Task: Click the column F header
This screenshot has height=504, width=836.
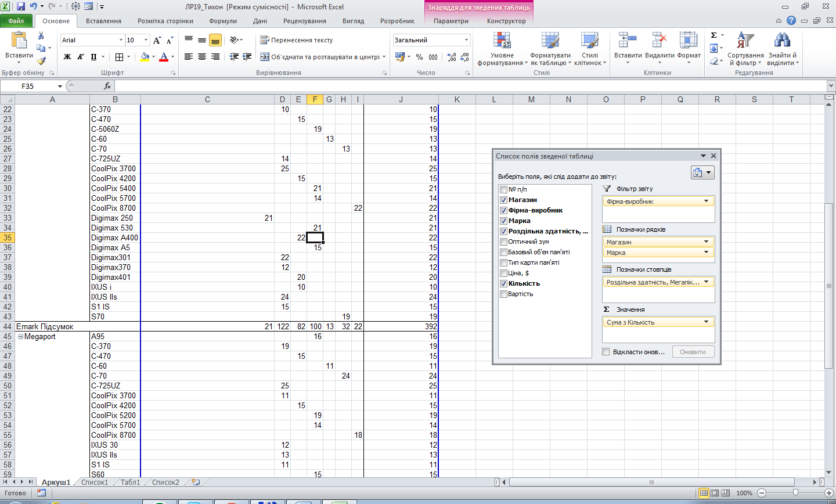Action: click(x=315, y=99)
